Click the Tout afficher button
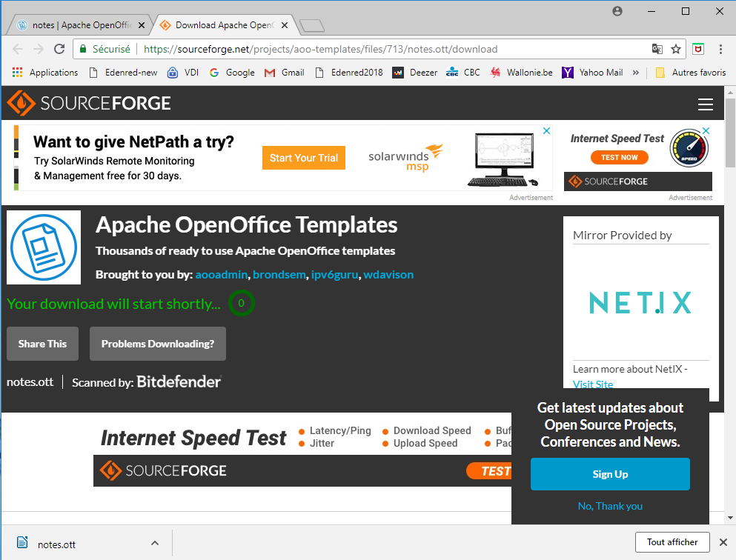736x560 pixels. coord(672,542)
